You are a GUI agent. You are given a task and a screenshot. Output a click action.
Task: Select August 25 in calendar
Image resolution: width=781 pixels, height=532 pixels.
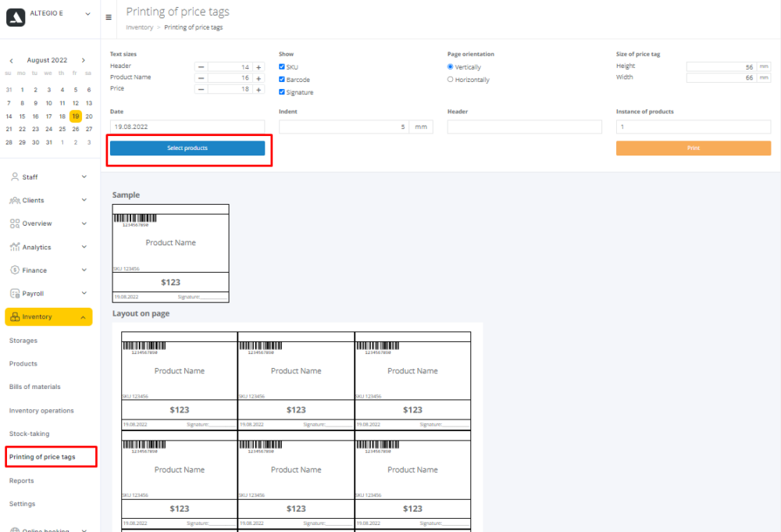tap(62, 129)
